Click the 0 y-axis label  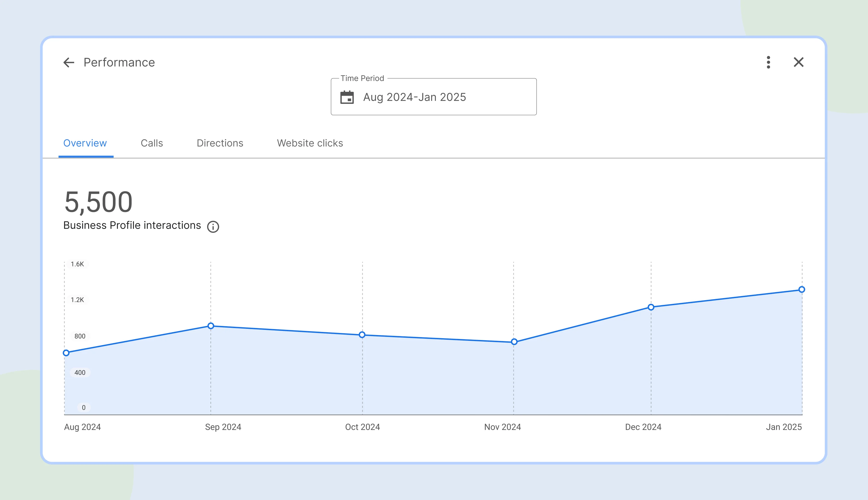[84, 408]
